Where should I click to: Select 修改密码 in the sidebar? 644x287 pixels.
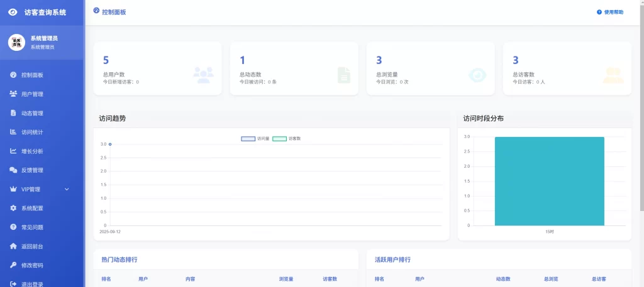point(31,265)
